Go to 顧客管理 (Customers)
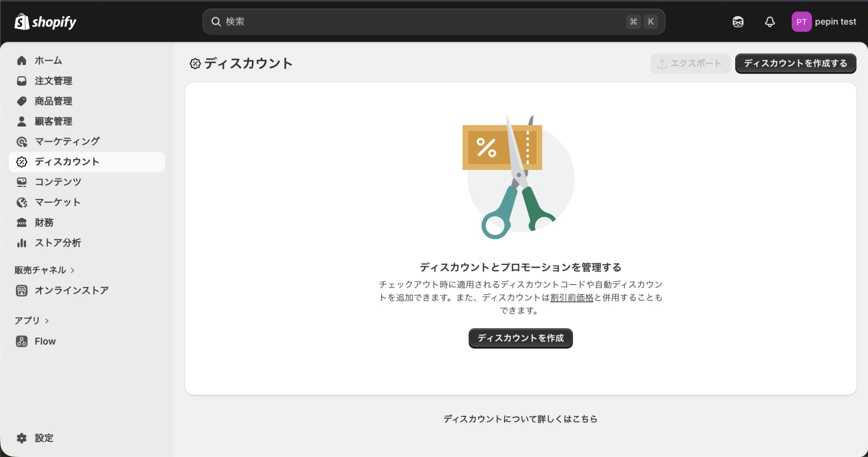 coord(54,121)
